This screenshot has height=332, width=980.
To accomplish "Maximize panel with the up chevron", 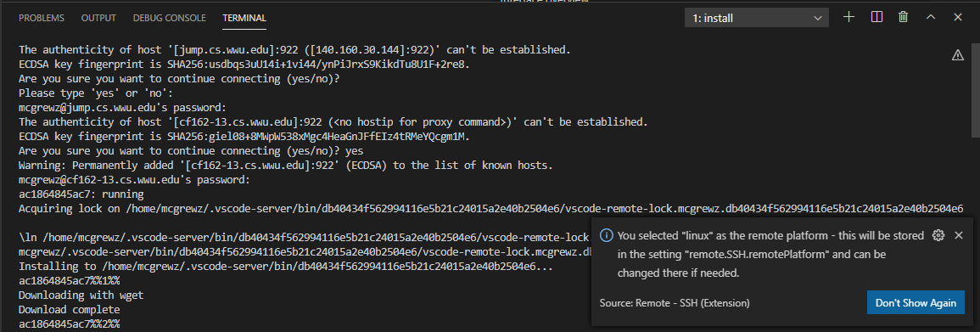I will (x=931, y=18).
